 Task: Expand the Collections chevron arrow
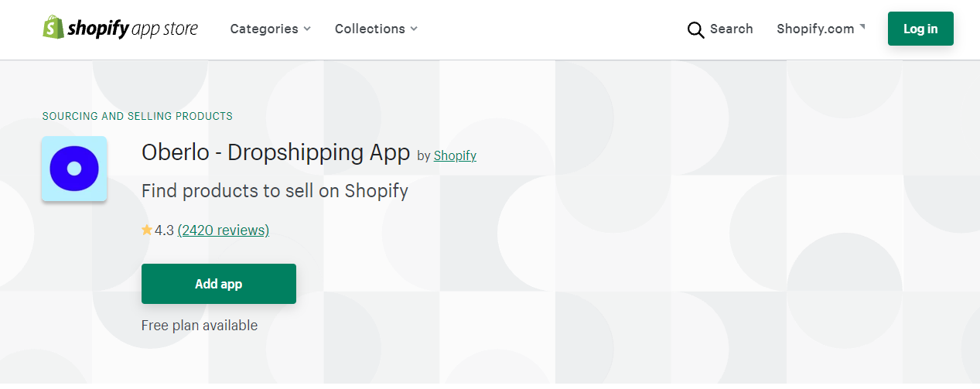pyautogui.click(x=414, y=29)
